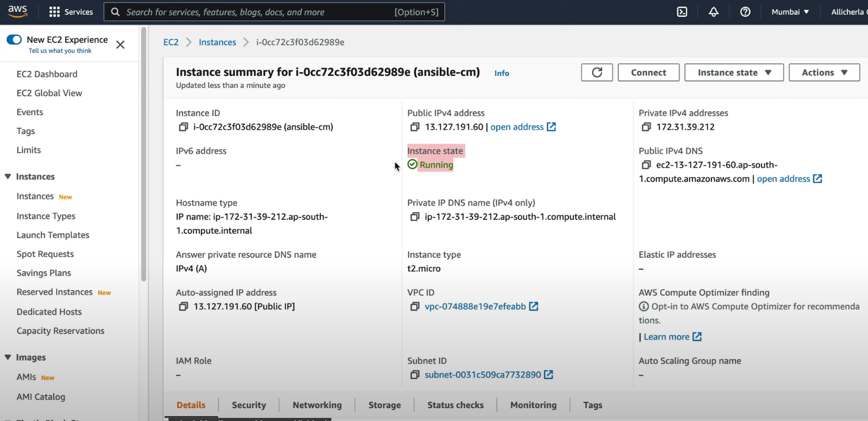Open the AWS home logo
This screenshot has width=868, height=421.
pos(17,12)
